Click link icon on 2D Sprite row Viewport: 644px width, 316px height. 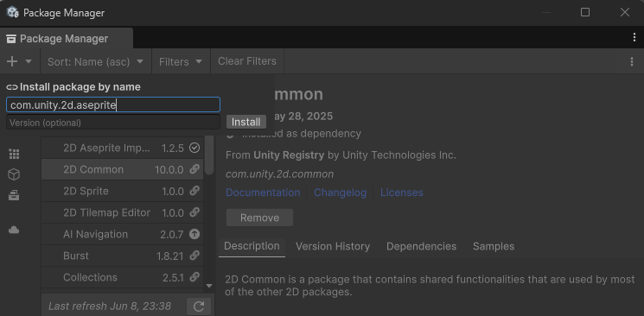click(x=194, y=191)
